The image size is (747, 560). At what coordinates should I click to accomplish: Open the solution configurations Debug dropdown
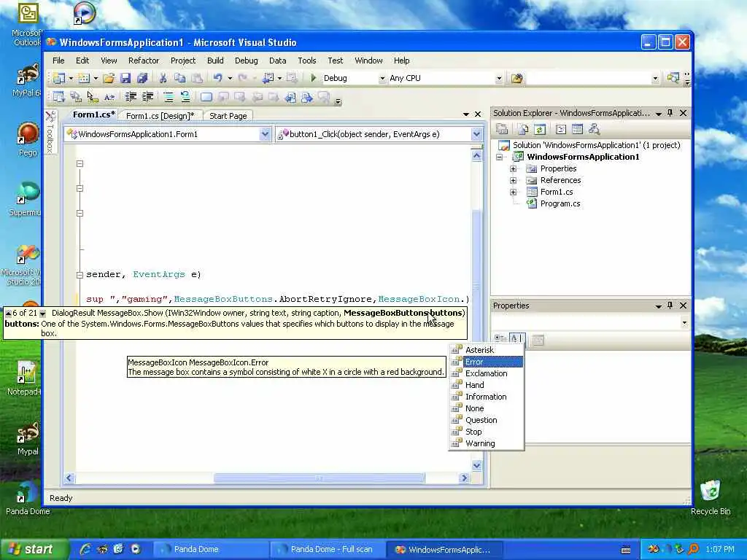(382, 78)
